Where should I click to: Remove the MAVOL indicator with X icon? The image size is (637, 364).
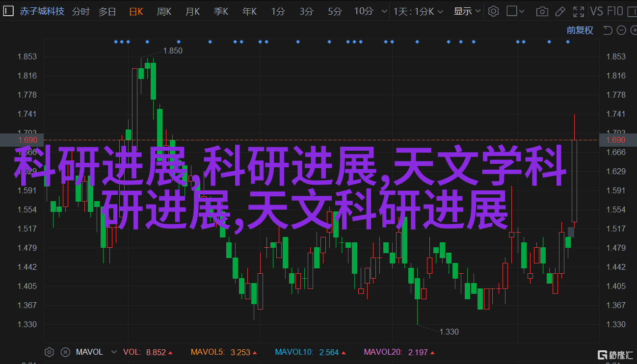(65, 352)
